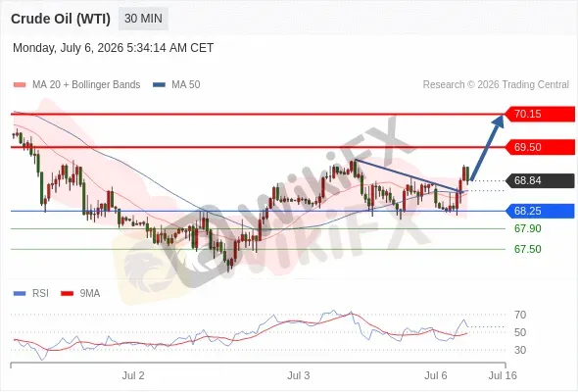Click the 70.15 resistance price tag
Viewport: 578px width, 392px height.
tap(539, 114)
